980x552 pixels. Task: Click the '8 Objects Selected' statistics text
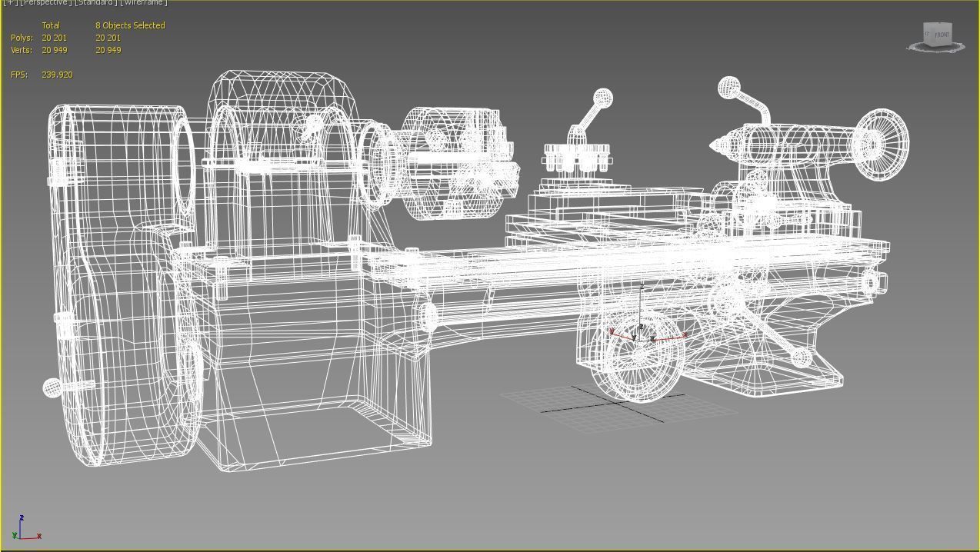point(130,25)
